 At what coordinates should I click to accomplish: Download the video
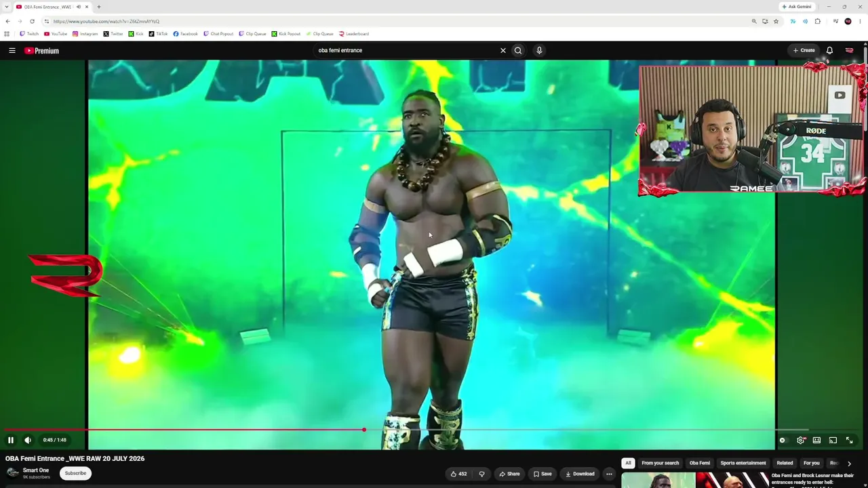pyautogui.click(x=580, y=474)
